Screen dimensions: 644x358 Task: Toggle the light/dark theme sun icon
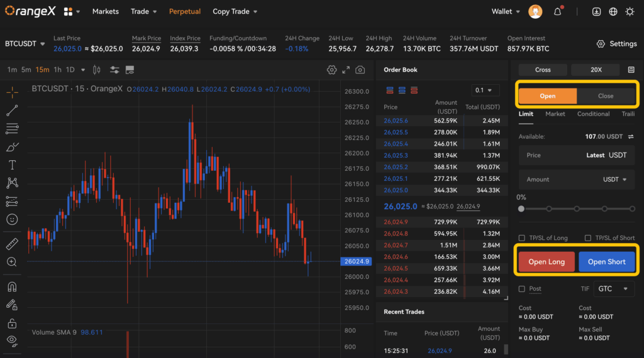[x=630, y=11]
